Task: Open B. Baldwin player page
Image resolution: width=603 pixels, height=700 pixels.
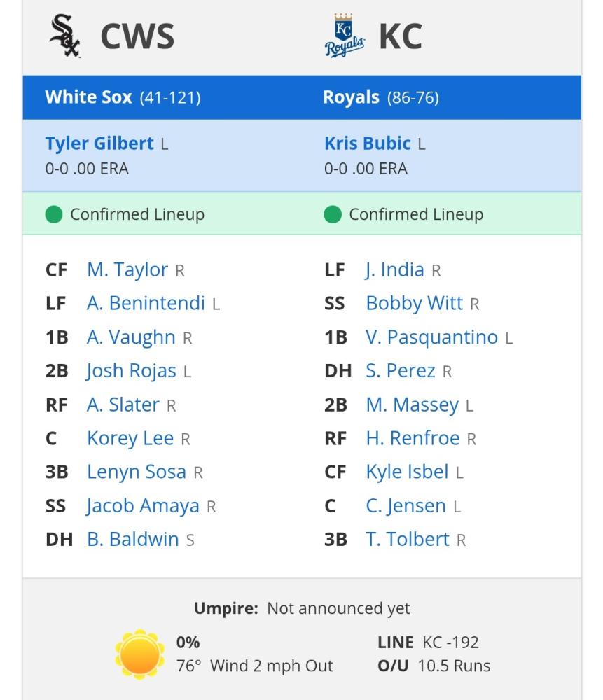Action: tap(132, 539)
